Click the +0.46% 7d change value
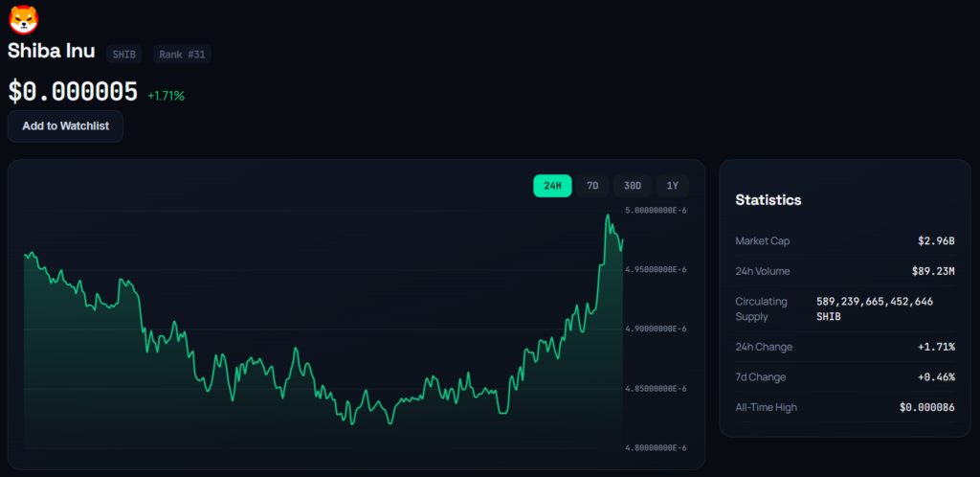 point(936,377)
